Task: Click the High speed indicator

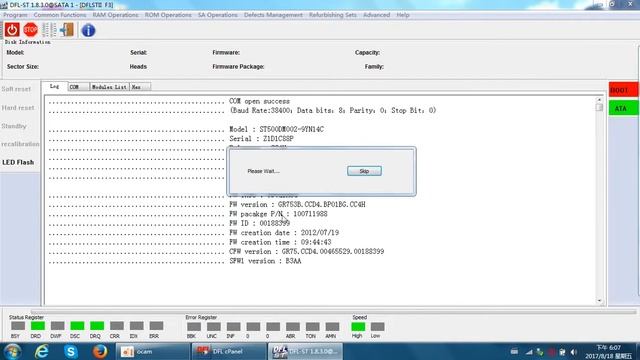Action: pos(358,327)
